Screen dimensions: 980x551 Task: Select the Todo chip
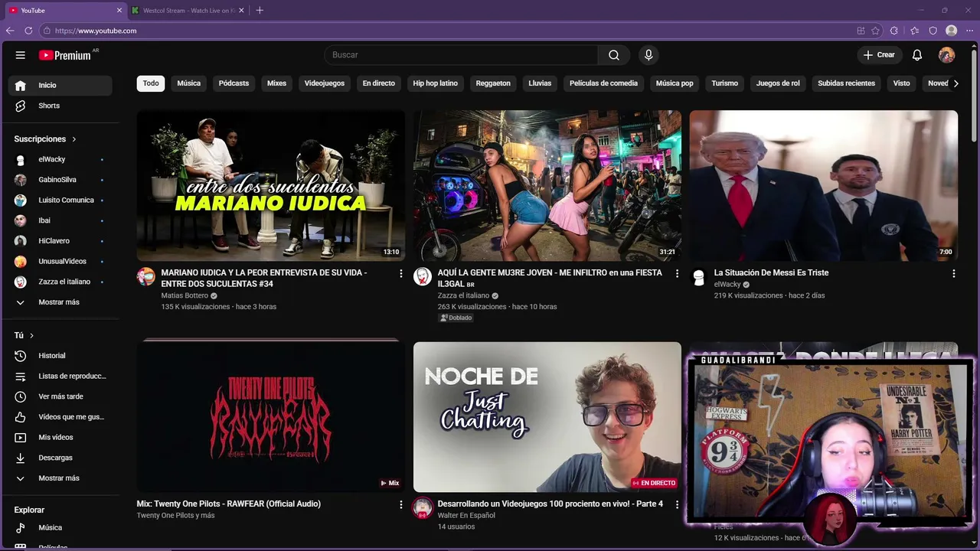click(151, 83)
